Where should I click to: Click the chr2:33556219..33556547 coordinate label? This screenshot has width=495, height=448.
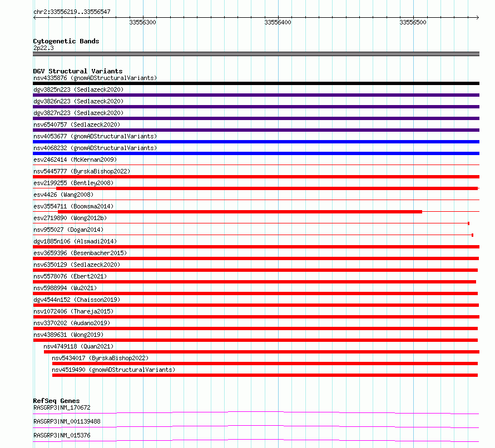click(x=72, y=12)
